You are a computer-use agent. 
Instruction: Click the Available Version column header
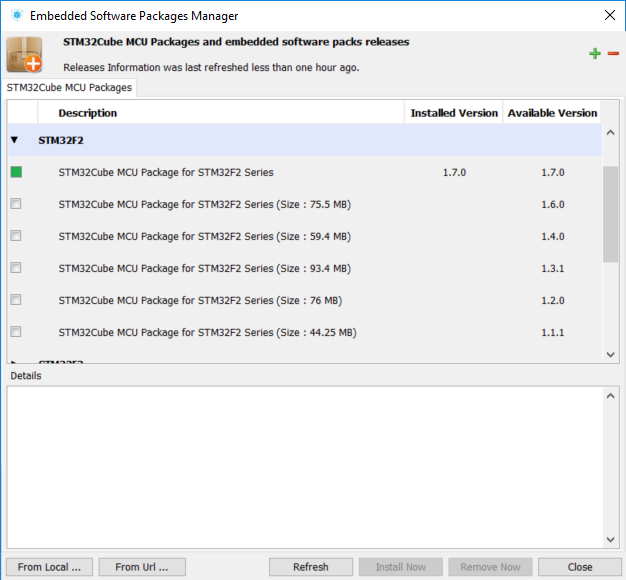pyautogui.click(x=552, y=113)
